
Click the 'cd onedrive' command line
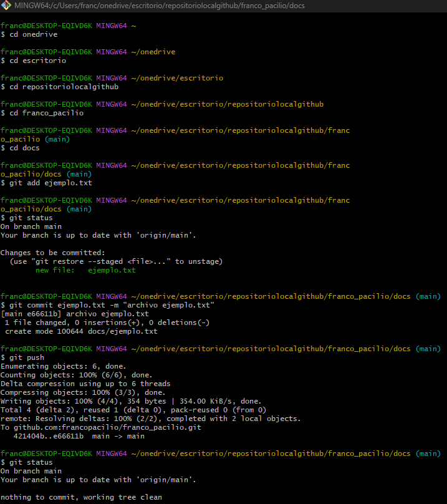point(29,34)
